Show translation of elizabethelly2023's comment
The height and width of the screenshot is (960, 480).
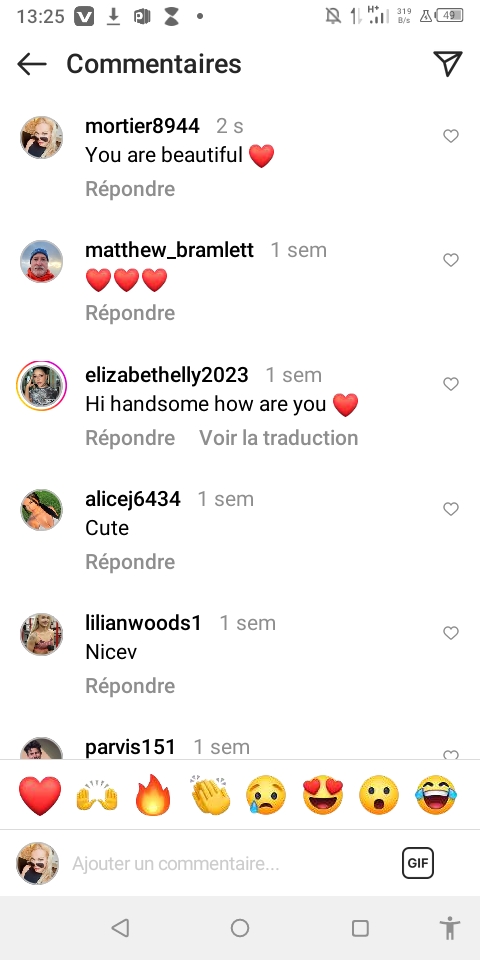(x=279, y=438)
